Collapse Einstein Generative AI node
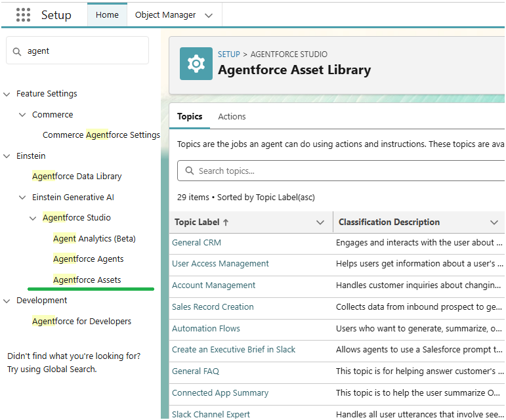 tap(22, 197)
